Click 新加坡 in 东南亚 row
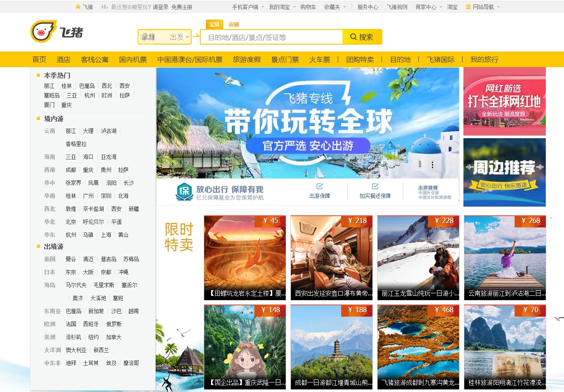 click(96, 311)
